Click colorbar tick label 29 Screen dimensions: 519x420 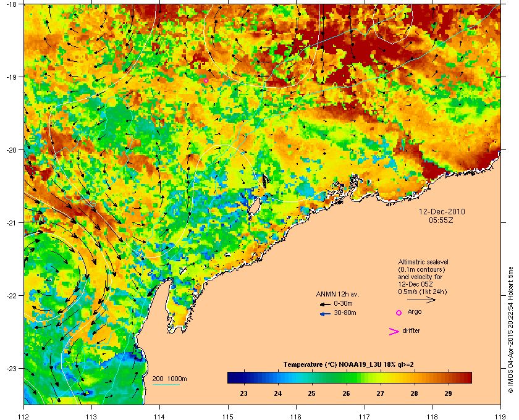pos(448,393)
